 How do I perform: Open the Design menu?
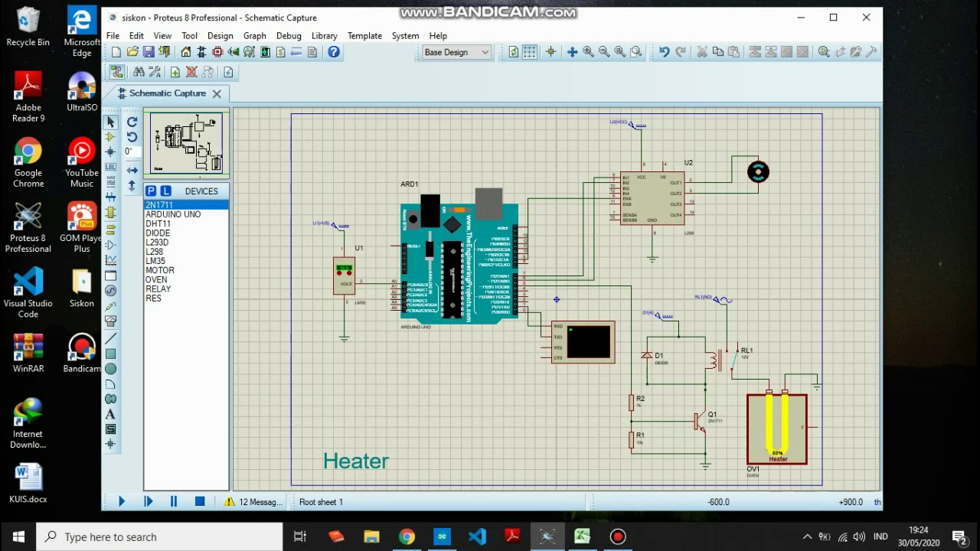pyautogui.click(x=220, y=35)
